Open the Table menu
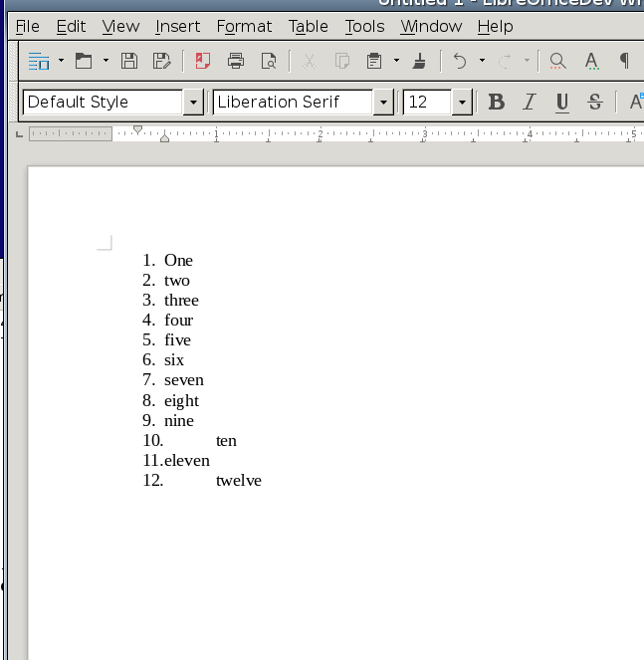Screen dimensions: 644x660 pyautogui.click(x=309, y=27)
